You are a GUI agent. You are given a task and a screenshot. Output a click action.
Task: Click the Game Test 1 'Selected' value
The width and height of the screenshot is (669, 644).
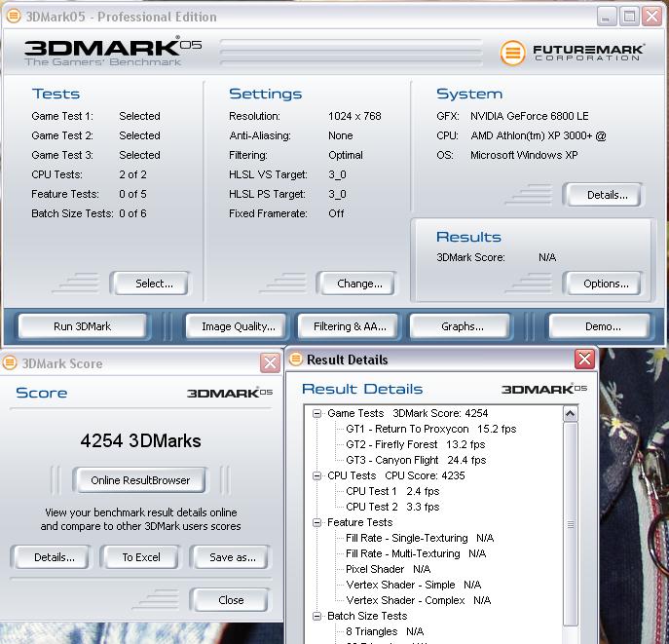[139, 116]
